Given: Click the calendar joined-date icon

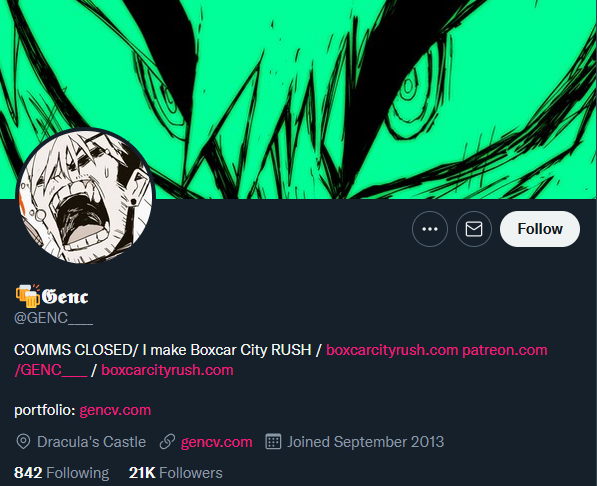Looking at the screenshot, I should (273, 442).
